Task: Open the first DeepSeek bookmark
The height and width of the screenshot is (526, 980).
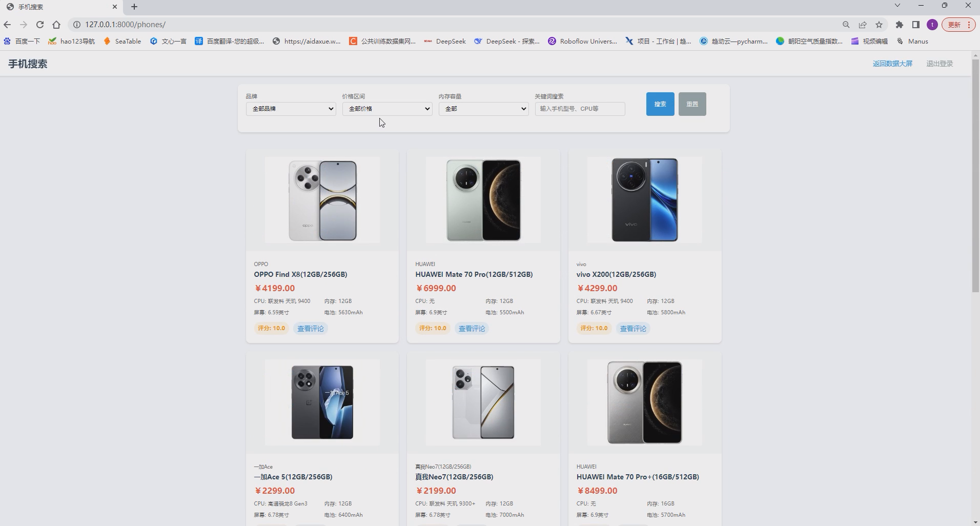Action: point(445,41)
